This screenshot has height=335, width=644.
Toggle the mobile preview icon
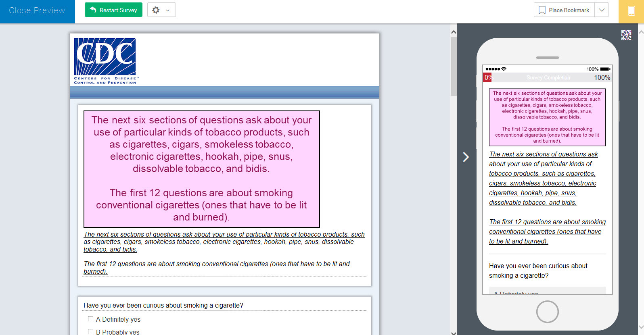point(631,11)
